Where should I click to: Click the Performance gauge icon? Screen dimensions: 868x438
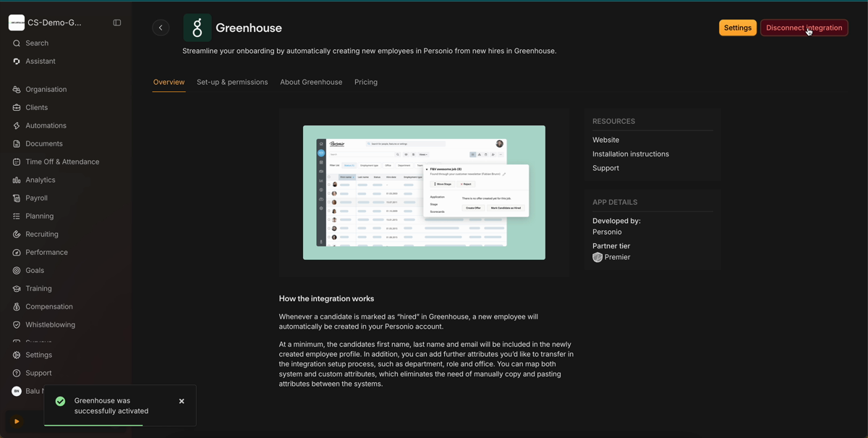pos(17,253)
